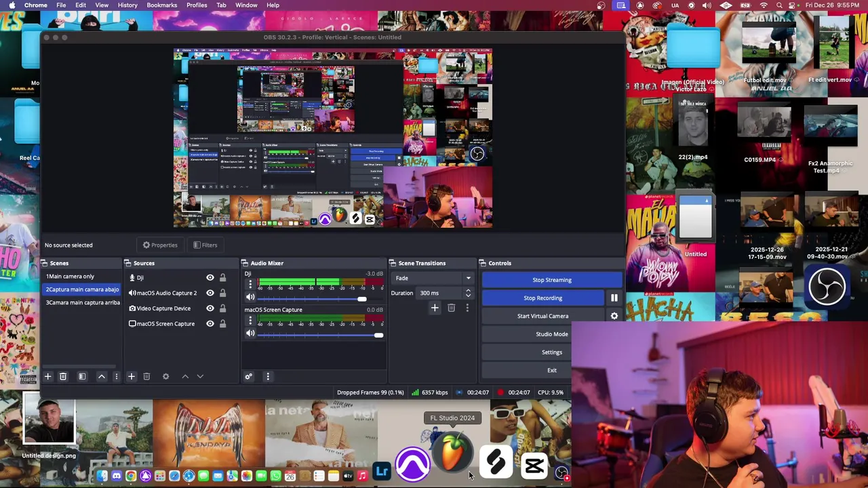Open source properties gear icon
The width and height of the screenshot is (868, 488).
[x=165, y=376]
